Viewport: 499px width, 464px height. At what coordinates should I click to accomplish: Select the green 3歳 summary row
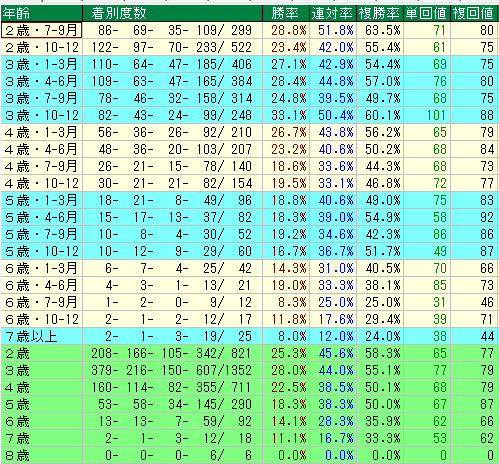pos(249,370)
